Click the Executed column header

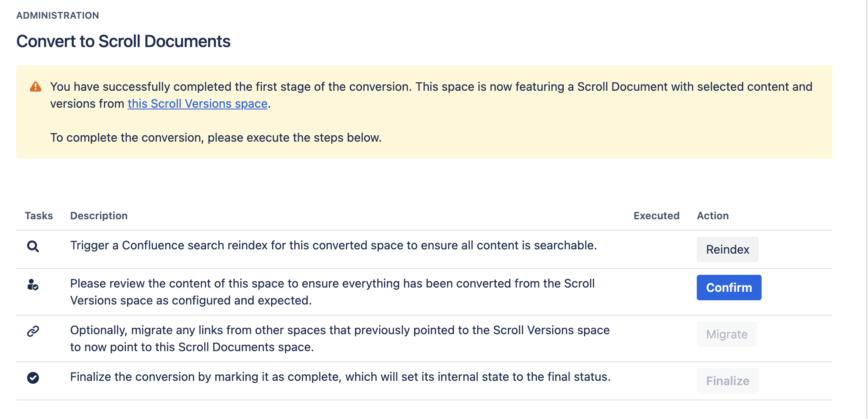pos(656,216)
